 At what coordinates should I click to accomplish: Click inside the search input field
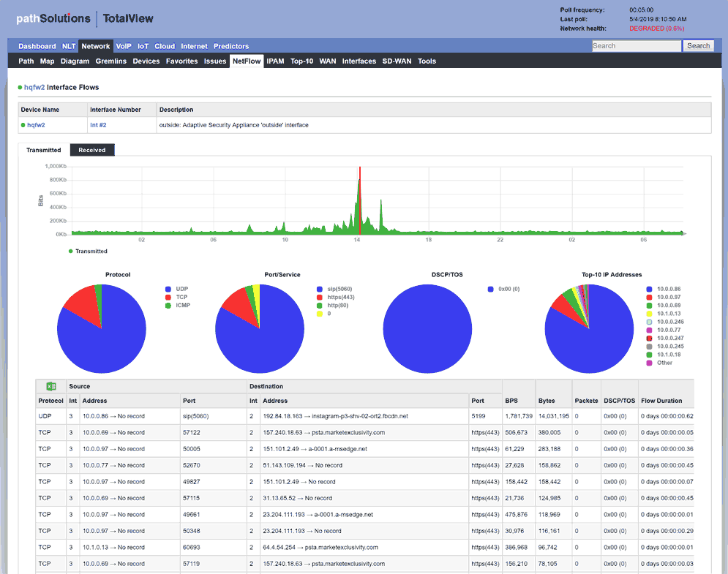point(637,45)
